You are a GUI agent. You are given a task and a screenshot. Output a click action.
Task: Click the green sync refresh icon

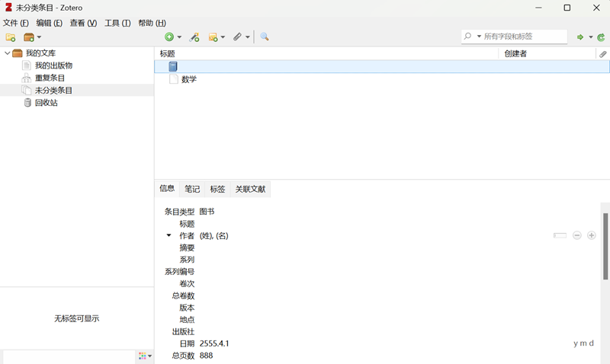tap(601, 37)
